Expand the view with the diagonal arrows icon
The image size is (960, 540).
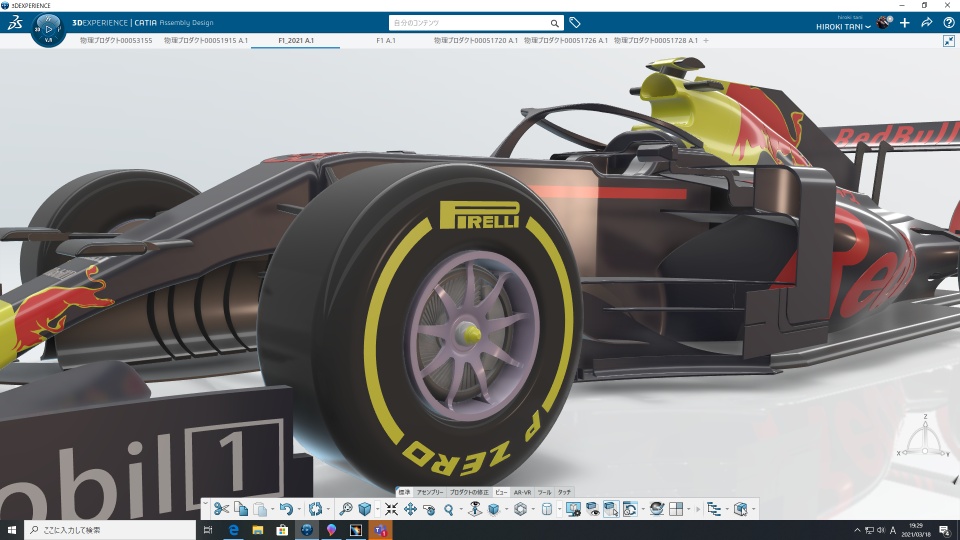[948, 41]
